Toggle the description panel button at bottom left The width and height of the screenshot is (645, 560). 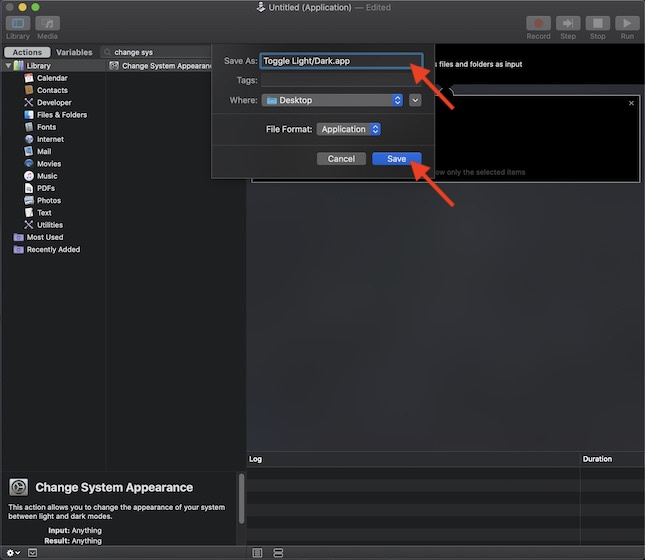pos(33,552)
